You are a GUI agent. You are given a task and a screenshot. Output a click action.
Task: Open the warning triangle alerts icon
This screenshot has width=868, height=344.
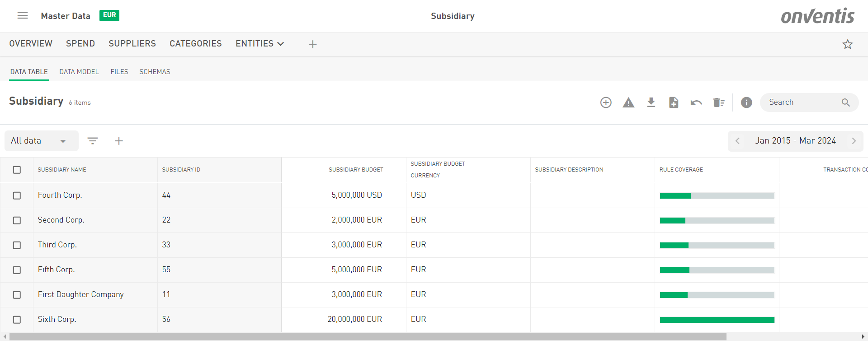pos(628,102)
